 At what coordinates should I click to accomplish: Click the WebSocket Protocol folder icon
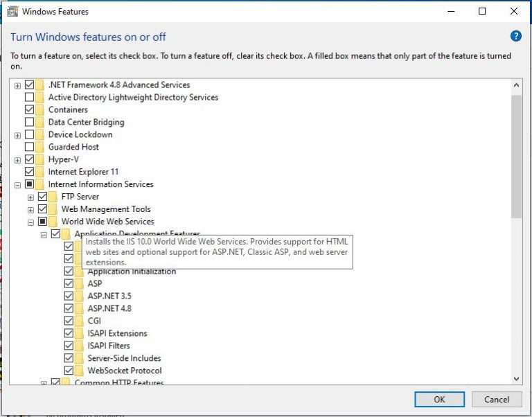pos(80,371)
